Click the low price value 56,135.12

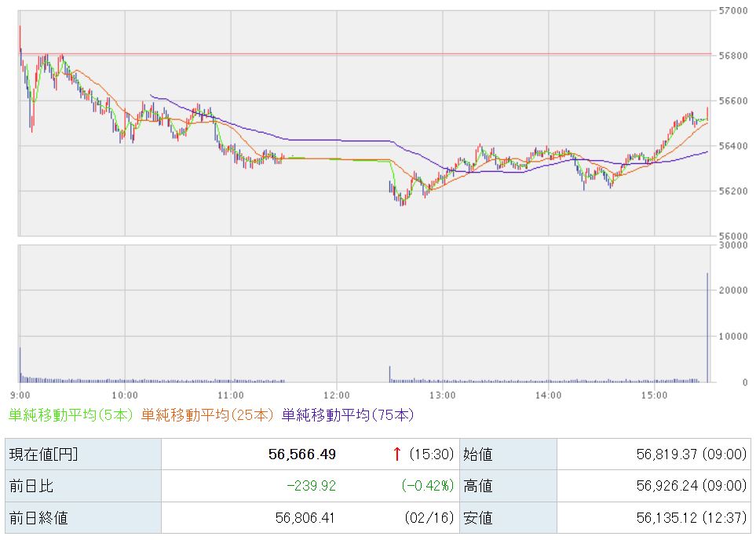point(655,518)
